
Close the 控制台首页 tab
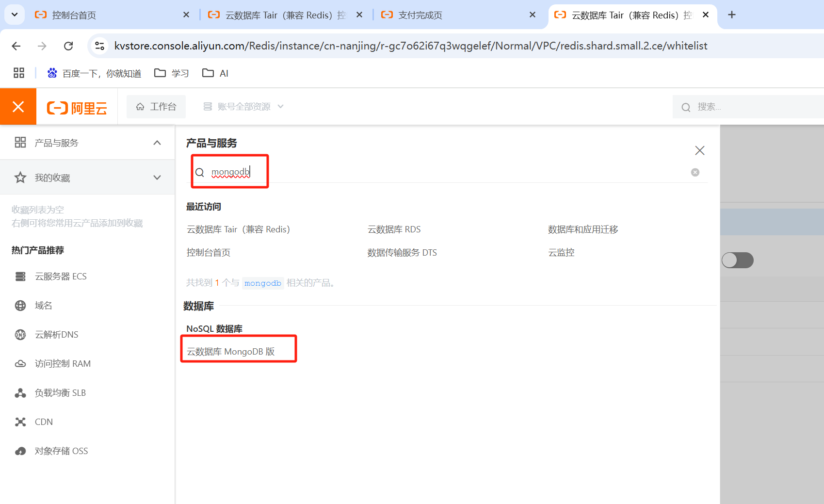coord(186,15)
